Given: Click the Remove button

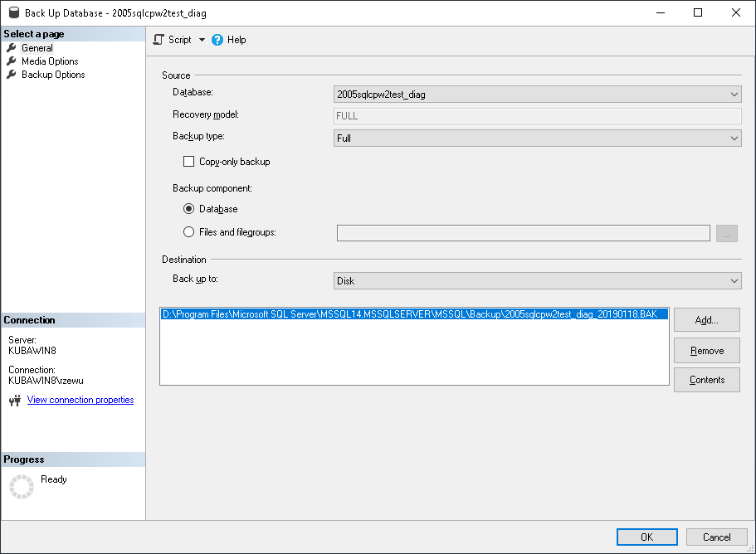Looking at the screenshot, I should click(x=707, y=351).
